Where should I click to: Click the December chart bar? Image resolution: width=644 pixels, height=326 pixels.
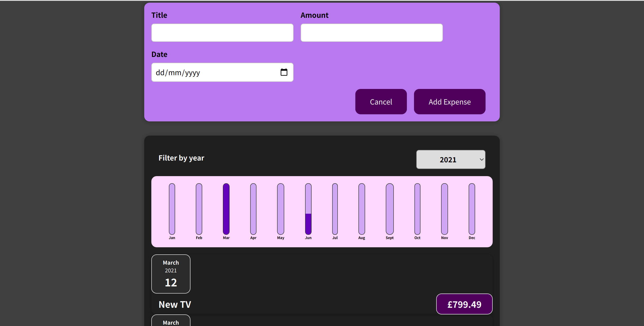click(x=472, y=209)
